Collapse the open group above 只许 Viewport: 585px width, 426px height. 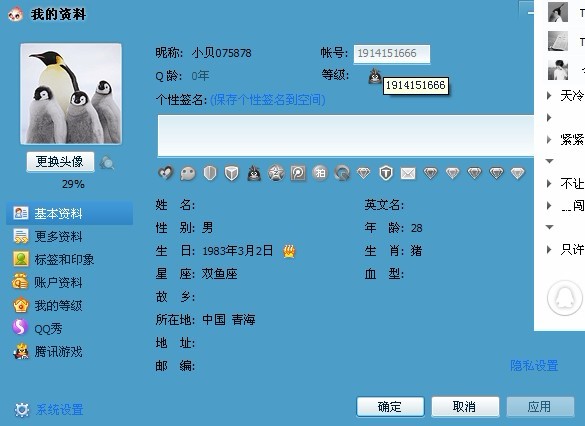(549, 227)
